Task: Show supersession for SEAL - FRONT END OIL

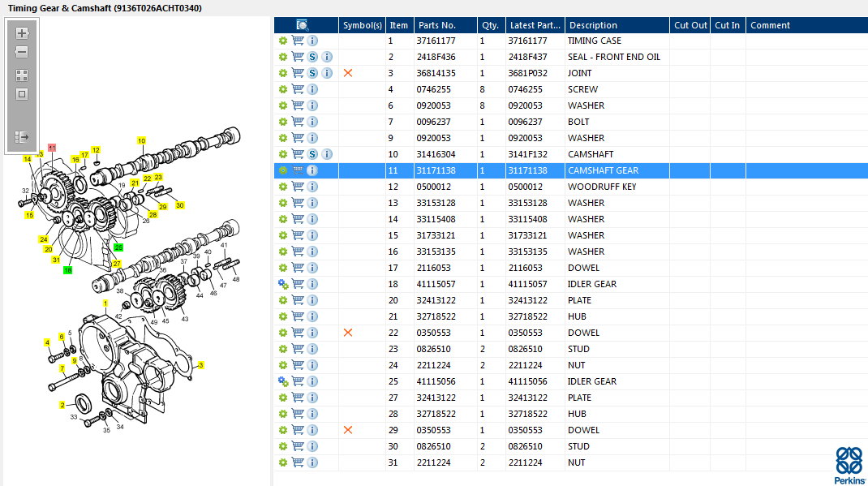Action: point(312,57)
